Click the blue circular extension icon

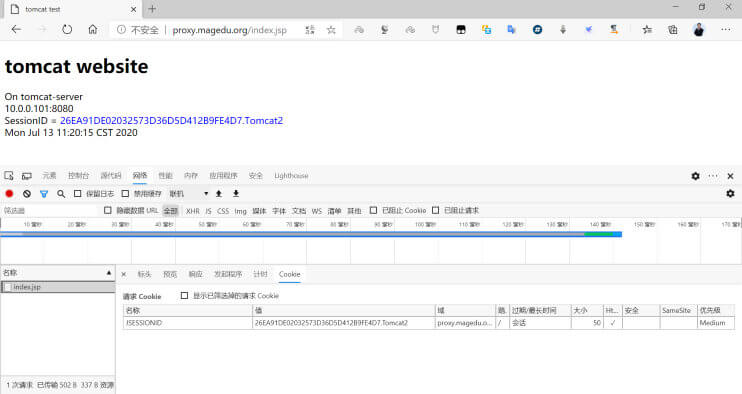click(537, 30)
